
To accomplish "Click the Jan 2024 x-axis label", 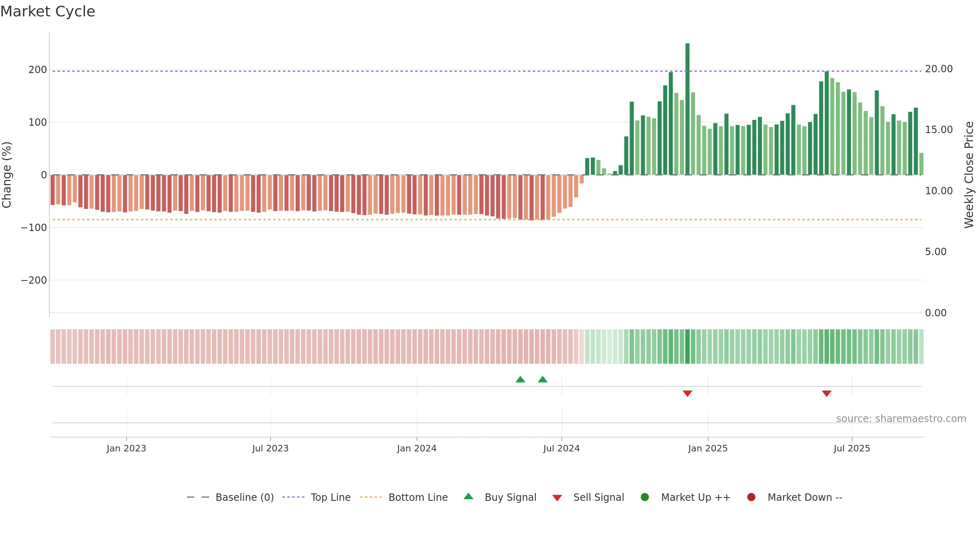I will coord(417,448).
